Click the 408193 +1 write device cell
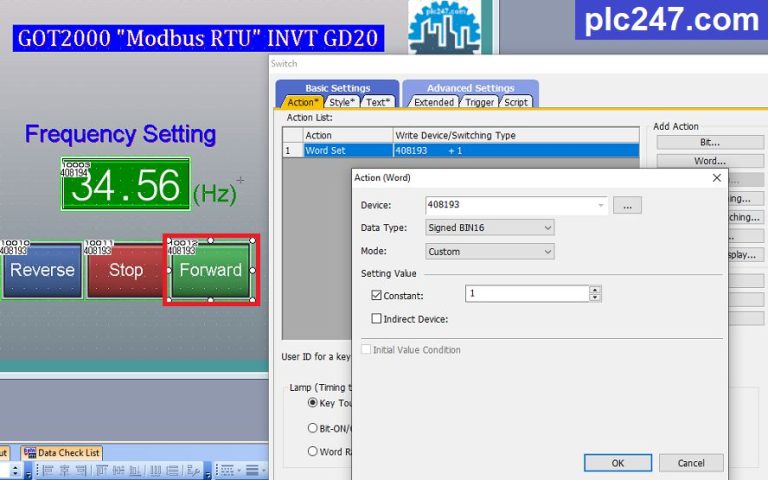Image resolution: width=768 pixels, height=480 pixels. coord(516,150)
